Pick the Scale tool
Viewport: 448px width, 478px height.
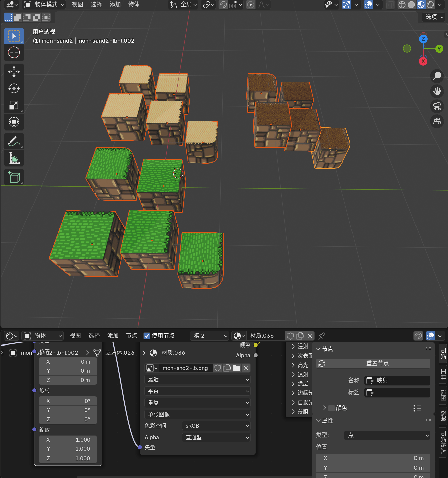[14, 105]
